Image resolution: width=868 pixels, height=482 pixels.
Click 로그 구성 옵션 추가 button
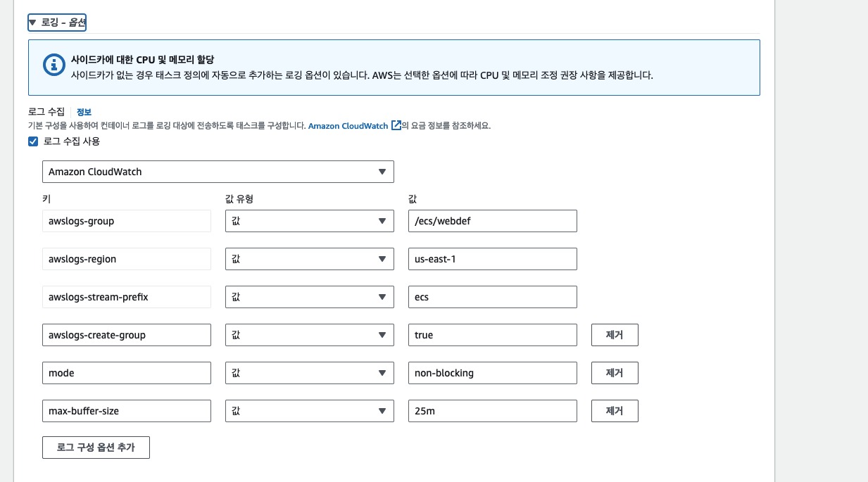(96, 448)
